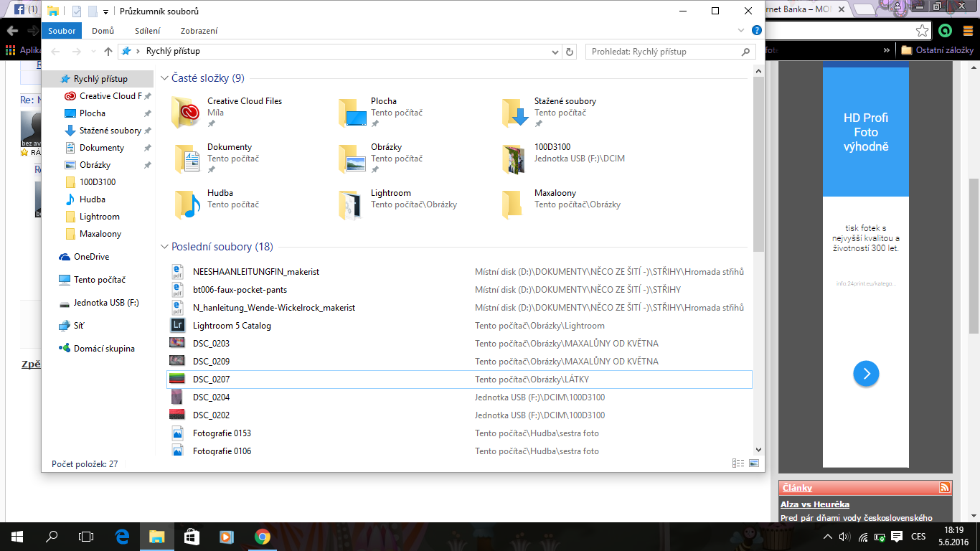Click the blue arrow button in the ad

click(x=866, y=373)
